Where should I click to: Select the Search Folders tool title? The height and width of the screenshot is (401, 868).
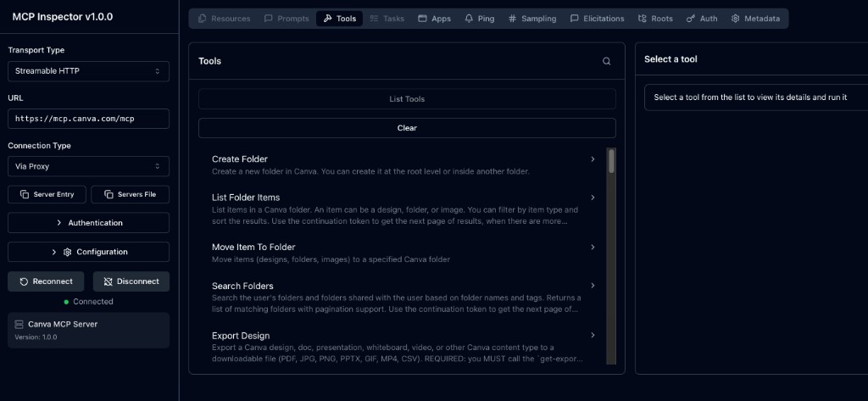tap(242, 287)
